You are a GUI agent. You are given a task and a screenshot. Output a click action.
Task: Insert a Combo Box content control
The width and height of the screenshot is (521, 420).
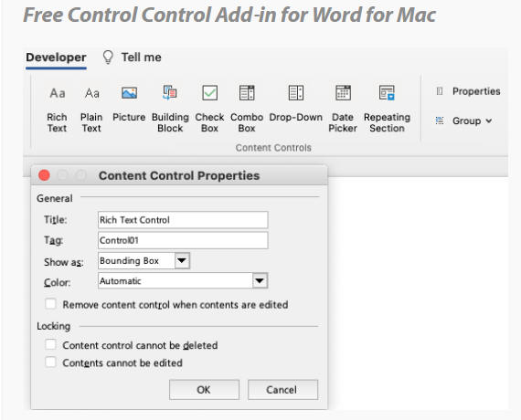247,109
